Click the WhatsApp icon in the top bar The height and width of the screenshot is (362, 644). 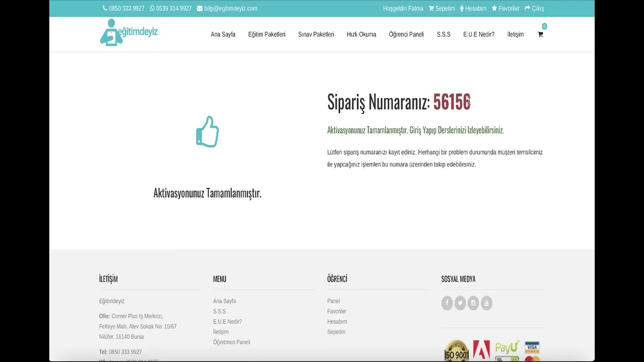click(x=152, y=9)
